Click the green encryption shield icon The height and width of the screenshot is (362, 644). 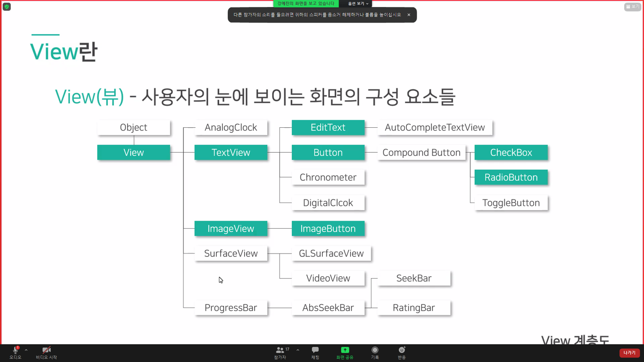coord(7,7)
